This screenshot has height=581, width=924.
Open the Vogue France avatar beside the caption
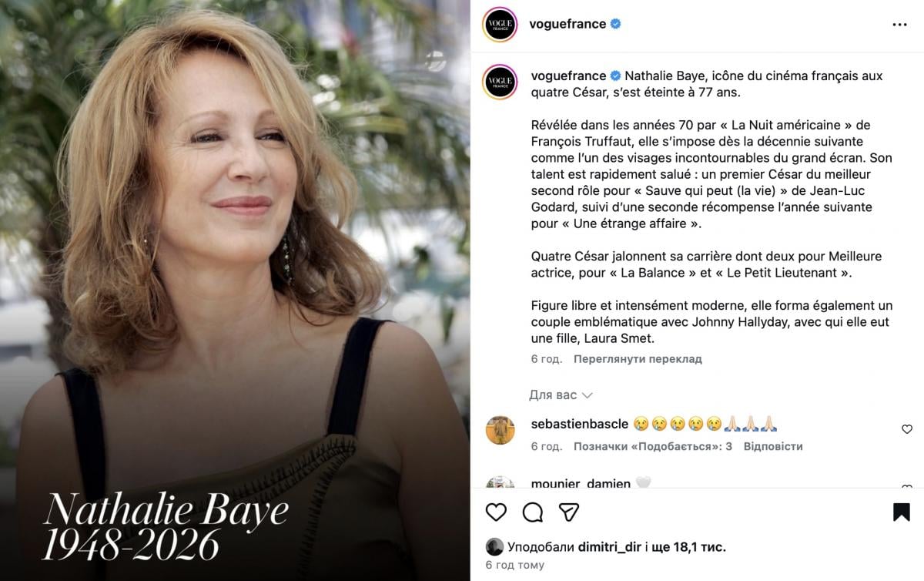500,82
